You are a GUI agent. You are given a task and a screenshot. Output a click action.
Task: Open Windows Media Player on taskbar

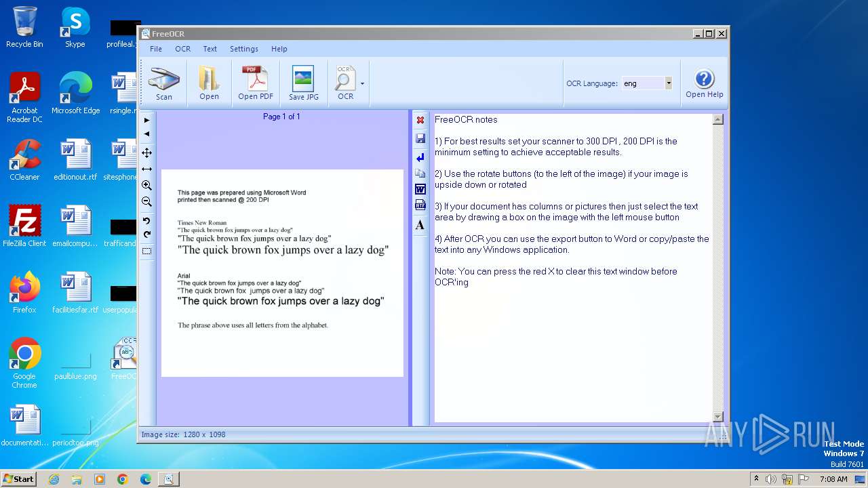(x=100, y=479)
